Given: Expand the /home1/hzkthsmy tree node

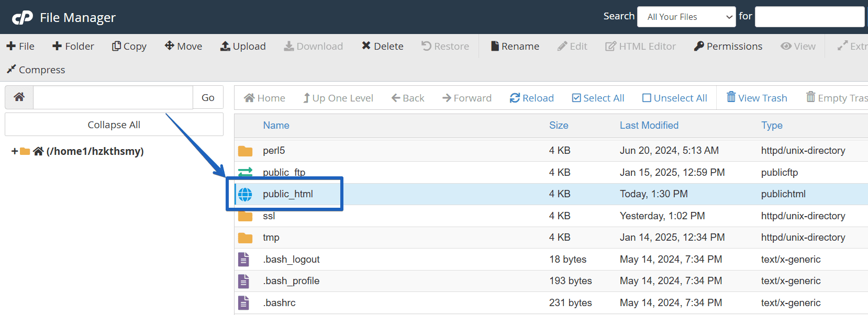Looking at the screenshot, I should point(15,151).
